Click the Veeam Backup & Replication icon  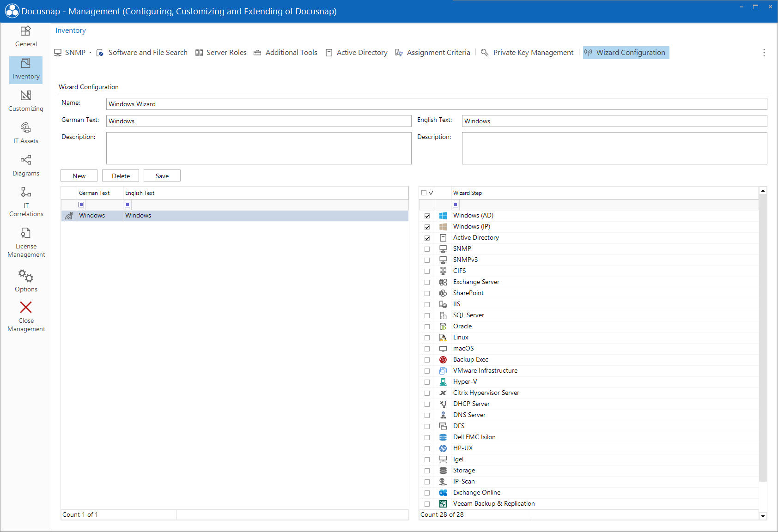pyautogui.click(x=443, y=504)
